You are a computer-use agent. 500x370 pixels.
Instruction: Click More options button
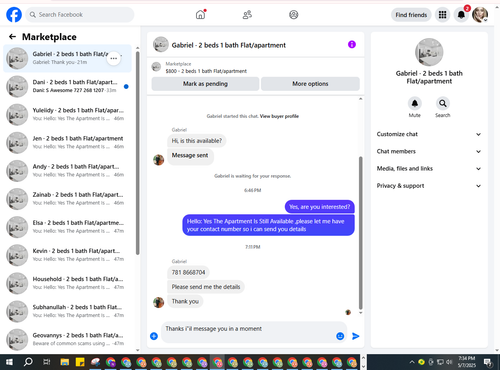click(310, 84)
